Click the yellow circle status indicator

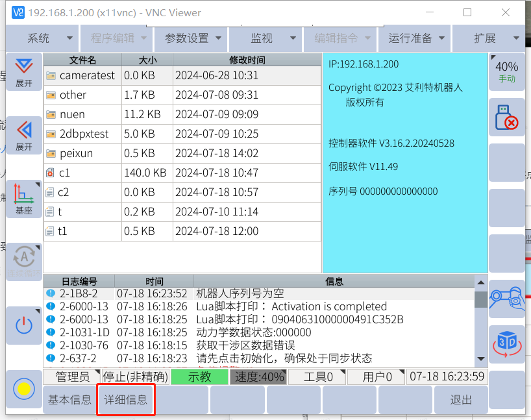[24, 389]
